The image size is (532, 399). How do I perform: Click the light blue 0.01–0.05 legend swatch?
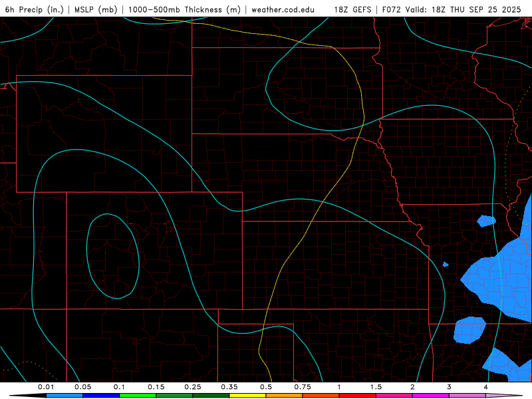tap(65, 396)
